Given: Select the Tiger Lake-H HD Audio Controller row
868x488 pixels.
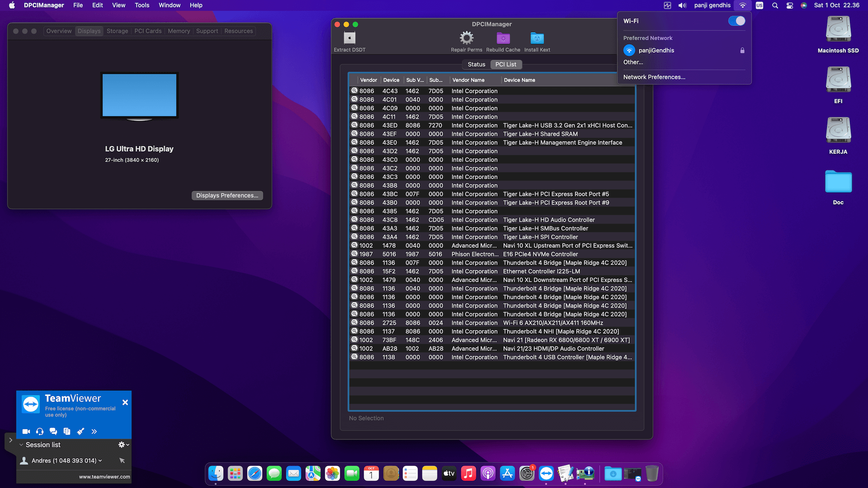Looking at the screenshot, I should [x=492, y=220].
